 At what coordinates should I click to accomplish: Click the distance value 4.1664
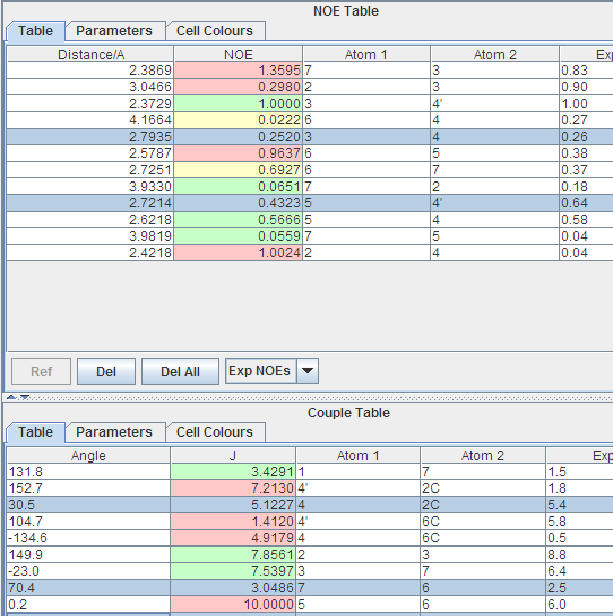(90, 120)
